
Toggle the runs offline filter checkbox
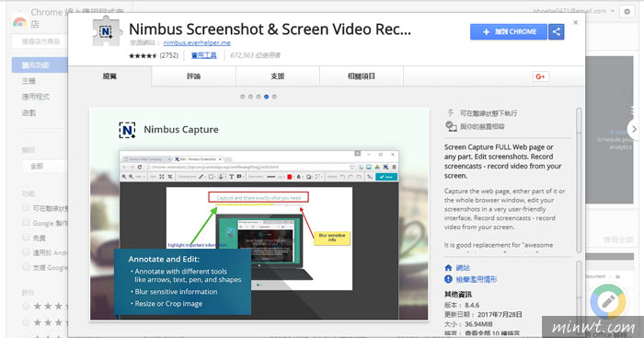coord(27,207)
